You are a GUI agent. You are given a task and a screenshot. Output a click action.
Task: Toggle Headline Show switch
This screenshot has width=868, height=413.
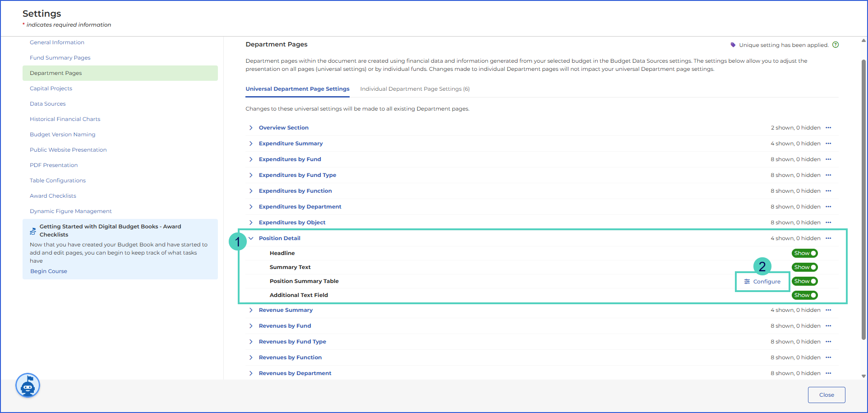coord(805,253)
